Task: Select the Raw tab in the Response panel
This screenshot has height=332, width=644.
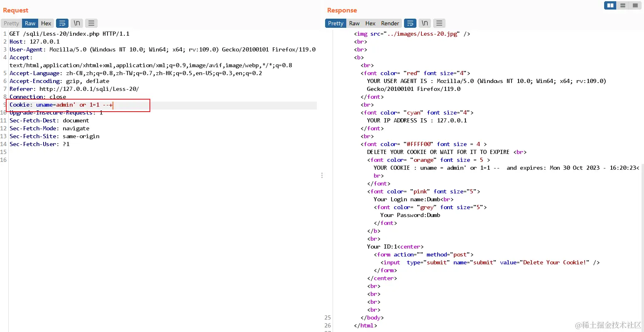Action: point(354,23)
